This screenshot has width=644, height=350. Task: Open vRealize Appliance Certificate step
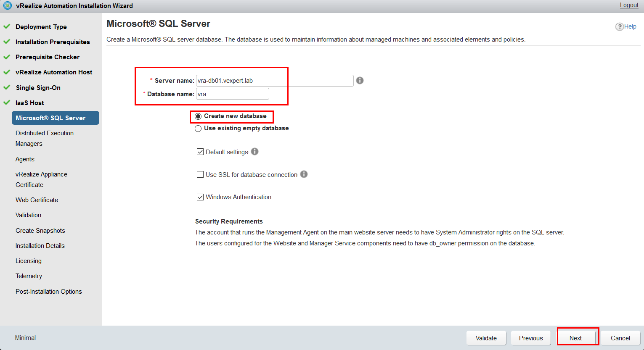[x=41, y=179]
